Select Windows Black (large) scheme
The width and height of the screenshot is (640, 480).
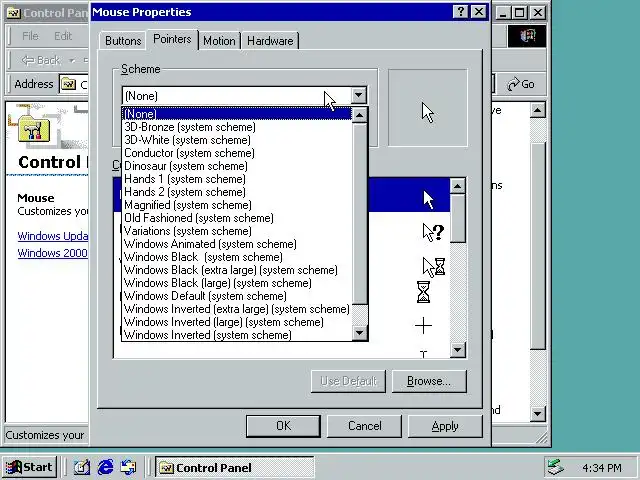237,283
